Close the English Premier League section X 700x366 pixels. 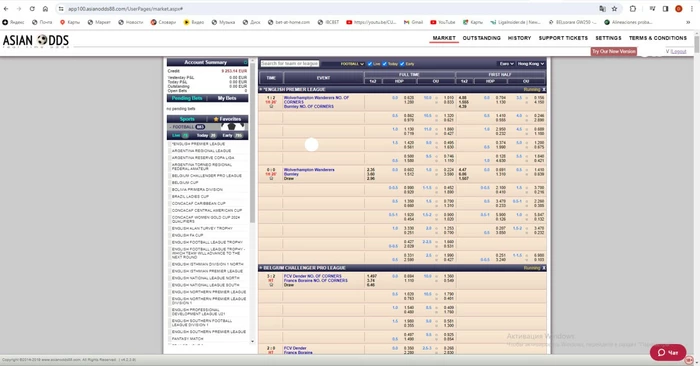pyautogui.click(x=543, y=90)
